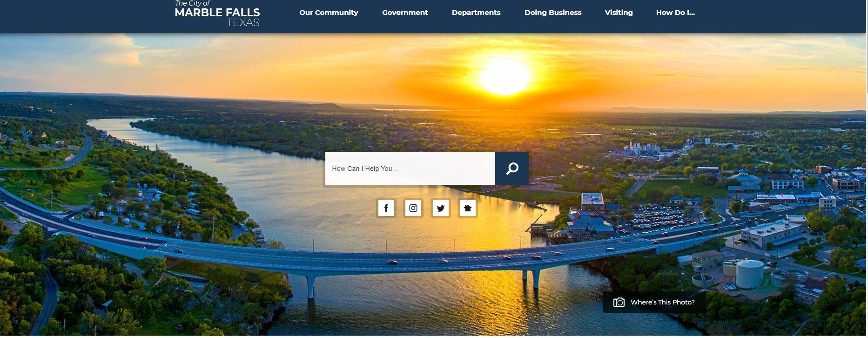Open the How Do I... menu
The width and height of the screenshot is (868, 338).
click(x=675, y=13)
